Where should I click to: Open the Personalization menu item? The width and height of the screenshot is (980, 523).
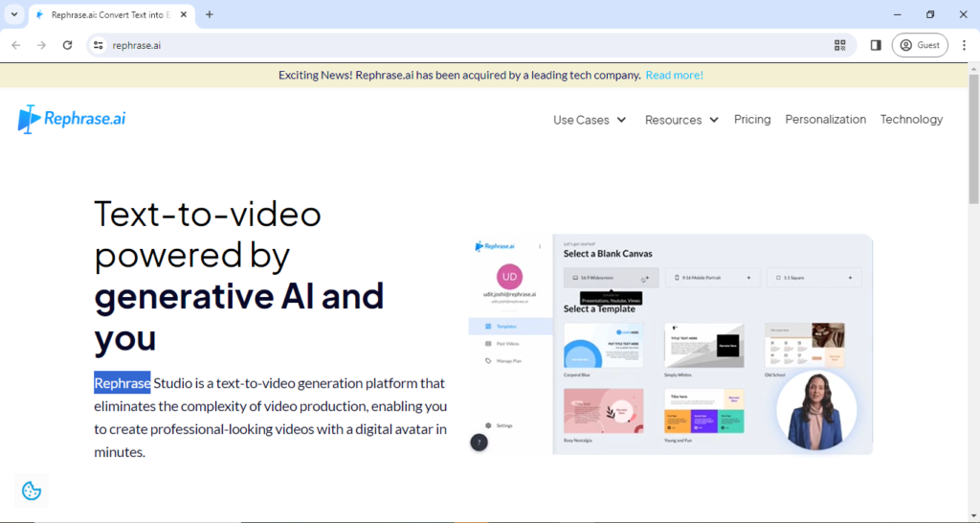tap(825, 120)
